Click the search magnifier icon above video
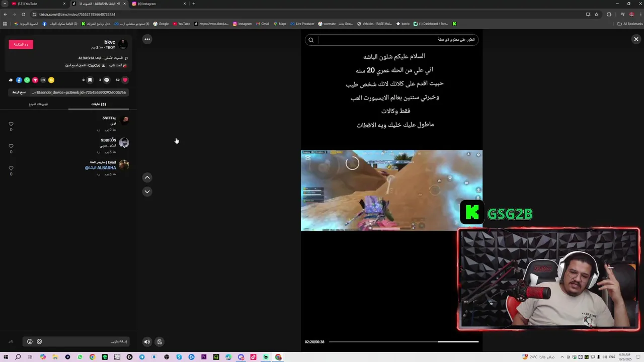This screenshot has width=644, height=362. click(311, 40)
